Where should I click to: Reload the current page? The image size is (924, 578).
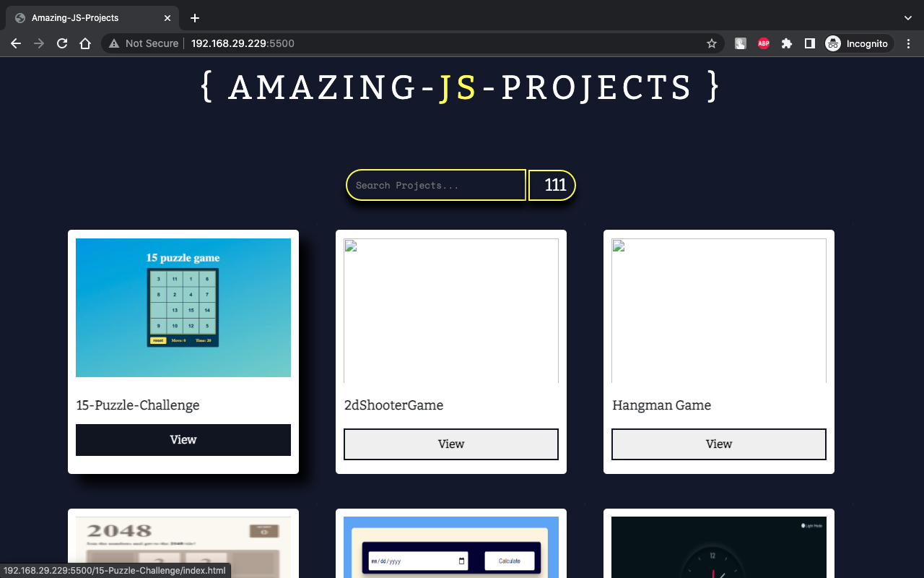[62, 43]
